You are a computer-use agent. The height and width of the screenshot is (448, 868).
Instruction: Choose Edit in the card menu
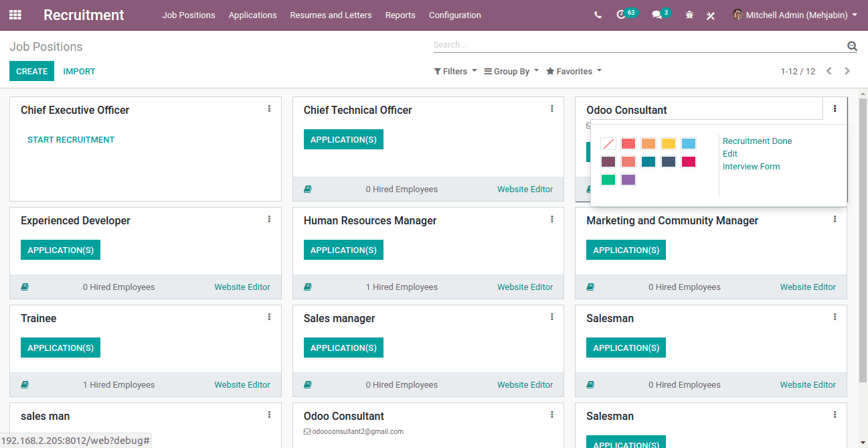730,154
